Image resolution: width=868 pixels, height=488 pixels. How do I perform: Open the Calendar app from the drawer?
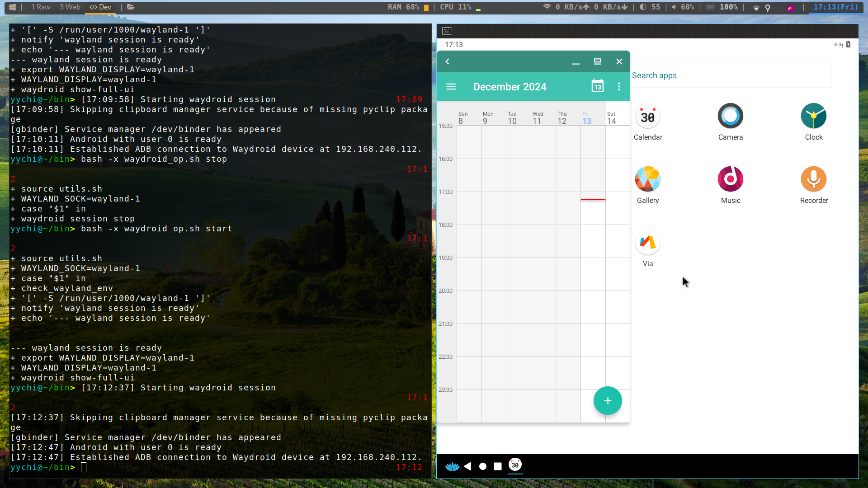click(x=647, y=116)
